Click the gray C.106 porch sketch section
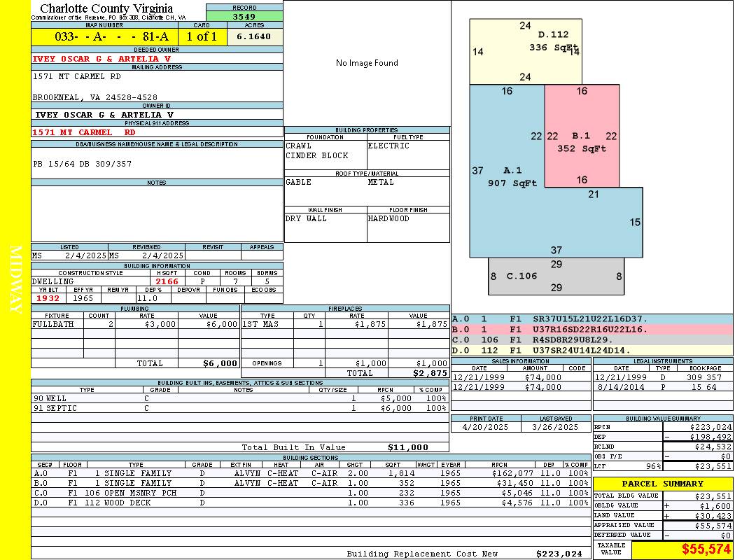The height and width of the screenshot is (560, 735). (x=556, y=276)
